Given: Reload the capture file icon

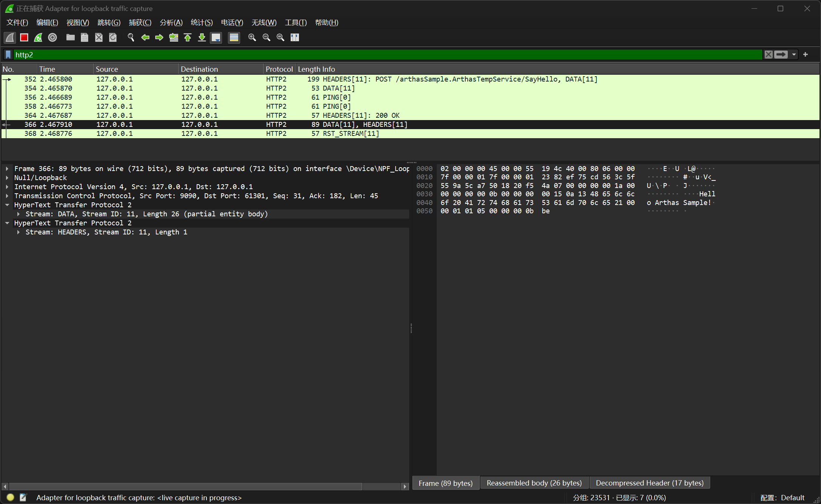Looking at the screenshot, I should point(113,37).
